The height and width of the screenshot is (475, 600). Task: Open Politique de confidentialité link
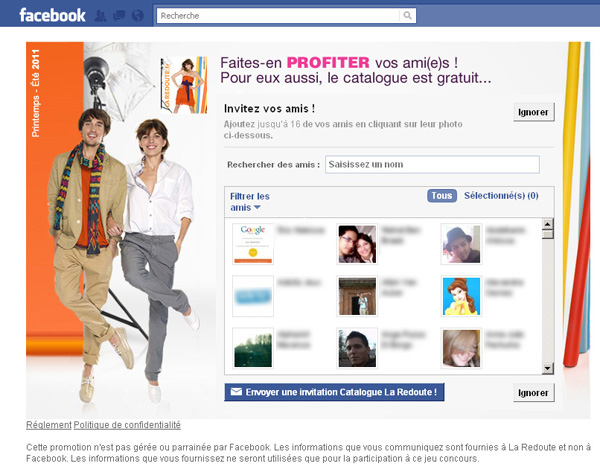127,425
